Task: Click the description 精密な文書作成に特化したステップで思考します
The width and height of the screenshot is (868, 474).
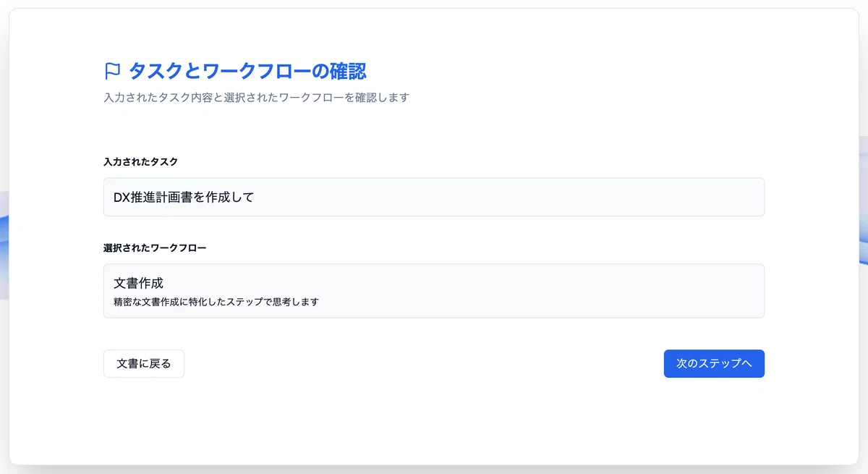Action: pyautogui.click(x=216, y=302)
